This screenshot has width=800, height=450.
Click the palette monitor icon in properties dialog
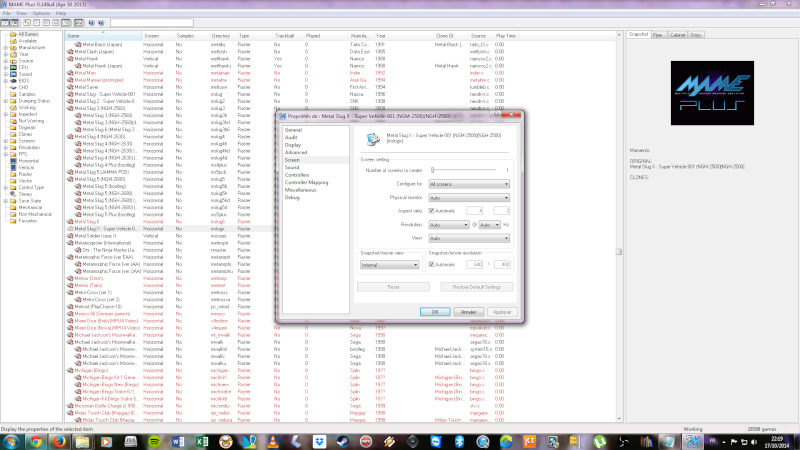[373, 139]
